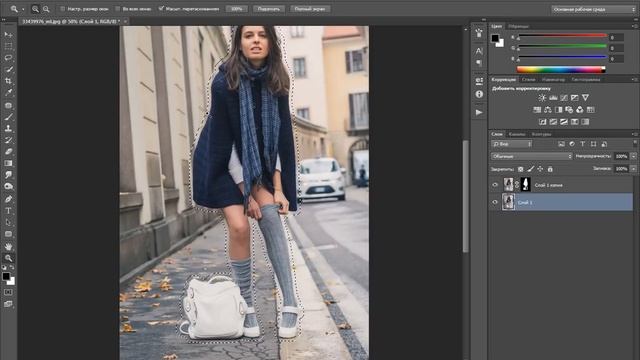Toggle lock image pixels brush icon
This screenshot has height=360, width=640.
click(x=530, y=169)
